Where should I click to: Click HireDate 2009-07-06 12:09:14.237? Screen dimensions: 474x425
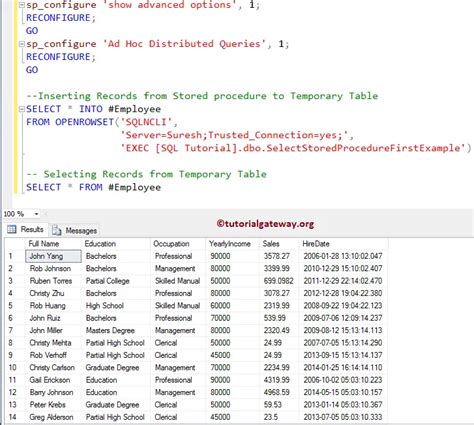343,318
